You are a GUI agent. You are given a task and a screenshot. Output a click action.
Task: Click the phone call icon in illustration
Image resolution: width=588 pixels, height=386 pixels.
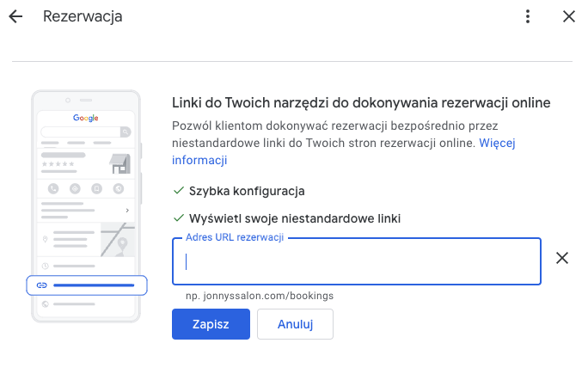point(53,188)
